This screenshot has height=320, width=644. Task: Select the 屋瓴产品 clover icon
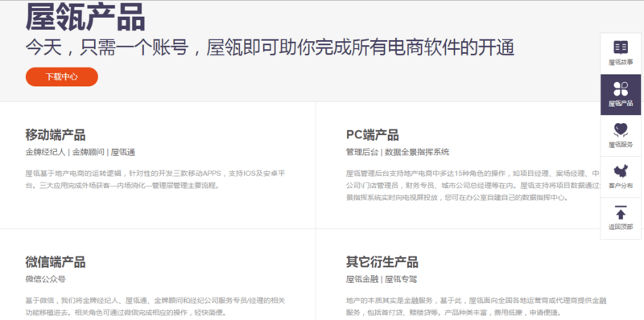[x=621, y=89]
